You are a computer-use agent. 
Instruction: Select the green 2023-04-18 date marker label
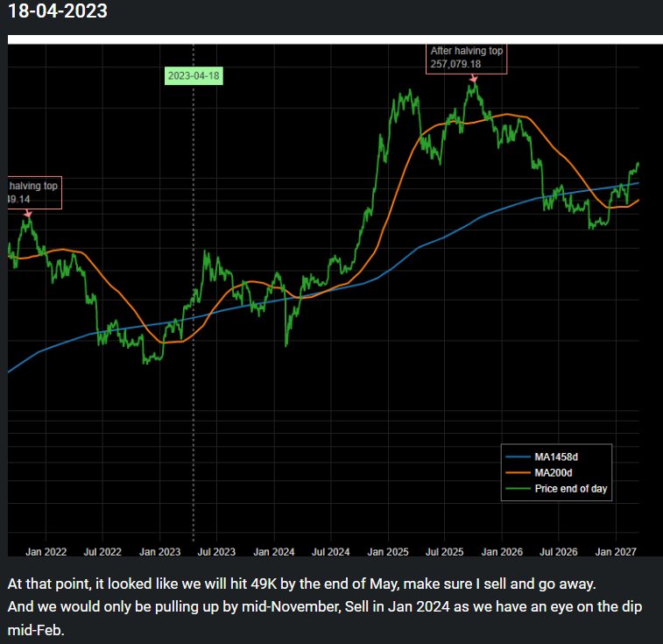(x=194, y=75)
